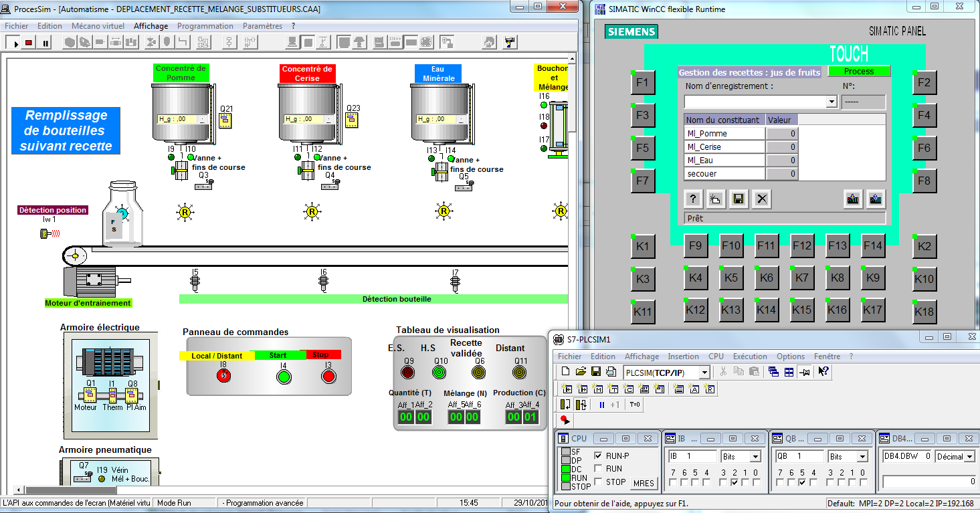The height and width of the screenshot is (513, 980).
Task: Pause the PLC scan using blue pause icon
Action: click(x=602, y=405)
